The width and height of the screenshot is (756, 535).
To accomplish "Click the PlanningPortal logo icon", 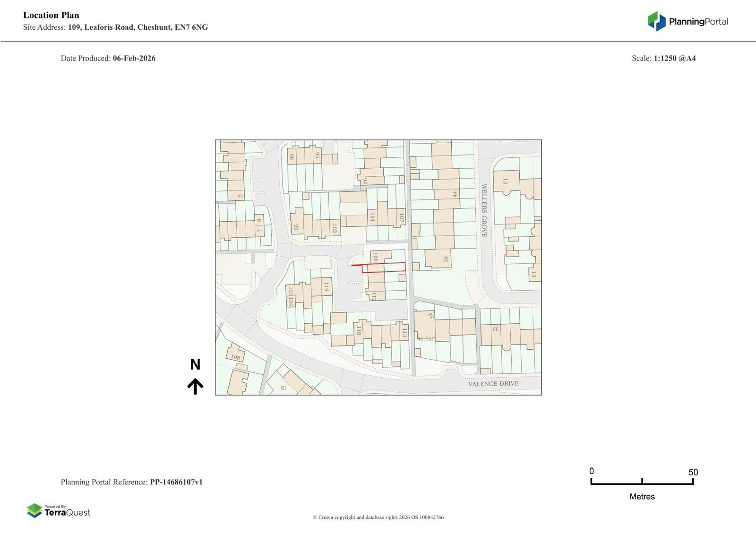I will [656, 21].
